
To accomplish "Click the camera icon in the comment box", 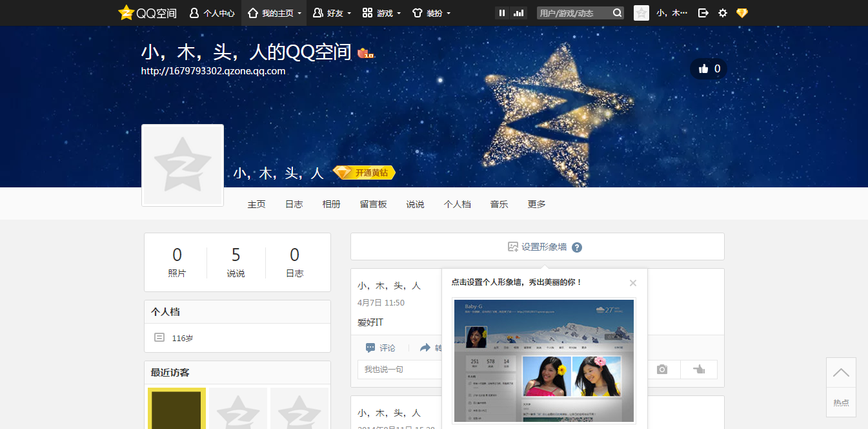I will click(662, 370).
